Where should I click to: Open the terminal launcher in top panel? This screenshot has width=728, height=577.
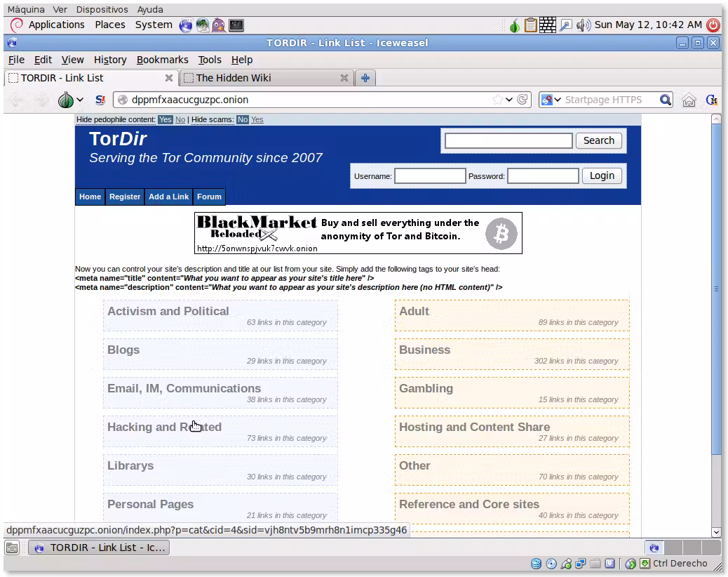coord(236,25)
